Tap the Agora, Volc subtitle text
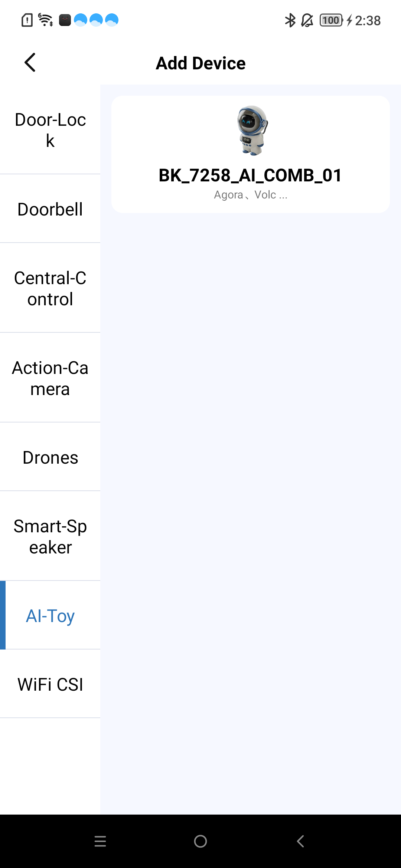 (250, 195)
